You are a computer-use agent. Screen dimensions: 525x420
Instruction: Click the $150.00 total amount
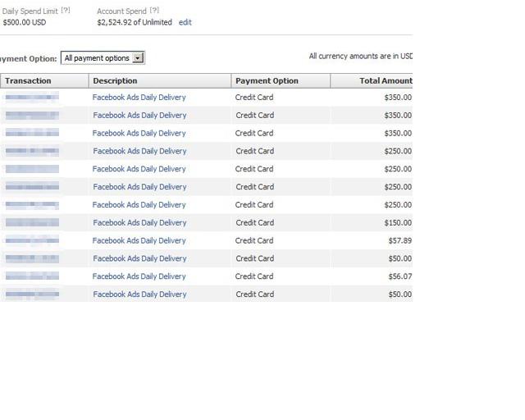(x=398, y=223)
